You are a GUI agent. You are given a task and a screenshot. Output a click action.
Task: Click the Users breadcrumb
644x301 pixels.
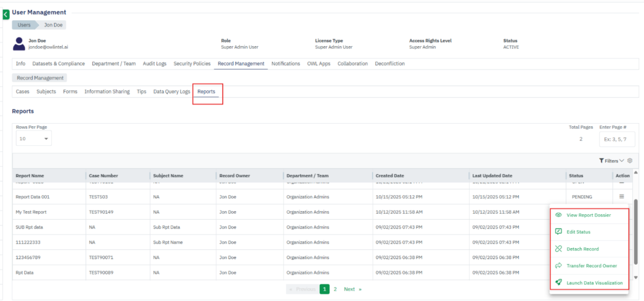pos(24,25)
